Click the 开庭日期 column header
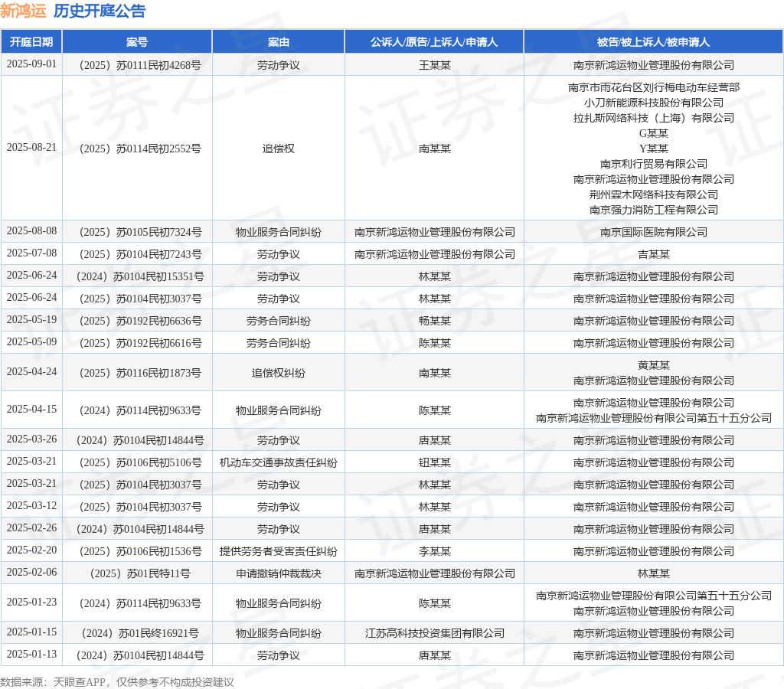The height and width of the screenshot is (689, 784). [x=31, y=42]
